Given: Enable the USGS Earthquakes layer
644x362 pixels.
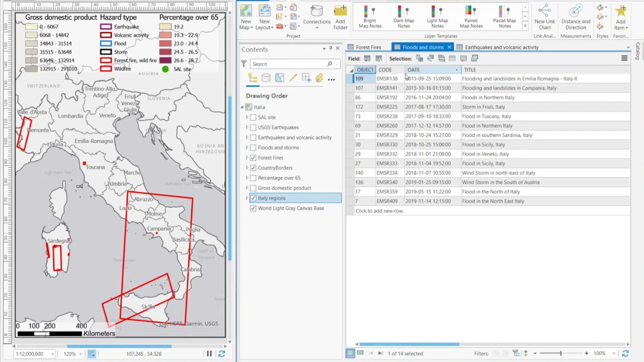Looking at the screenshot, I should point(253,127).
